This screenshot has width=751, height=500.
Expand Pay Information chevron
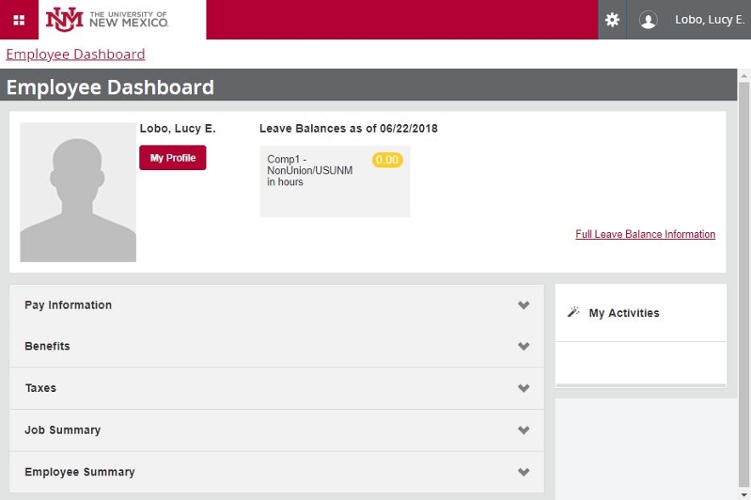coord(523,305)
